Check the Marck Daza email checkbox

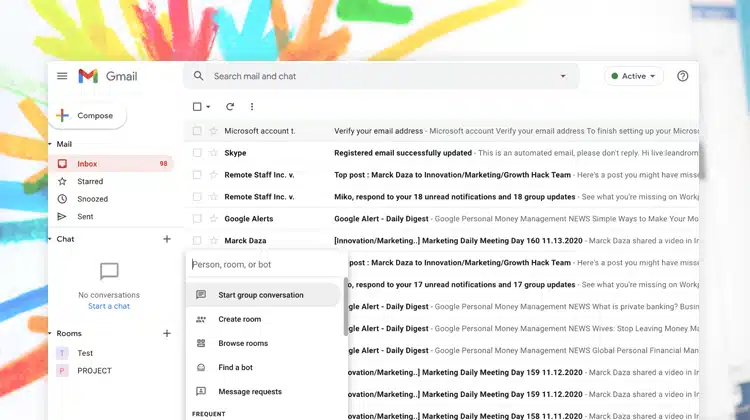pyautogui.click(x=197, y=241)
